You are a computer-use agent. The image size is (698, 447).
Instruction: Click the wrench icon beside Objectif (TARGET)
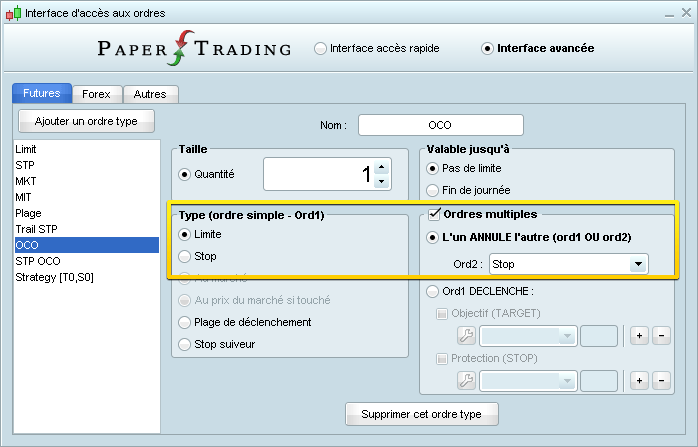pos(467,336)
